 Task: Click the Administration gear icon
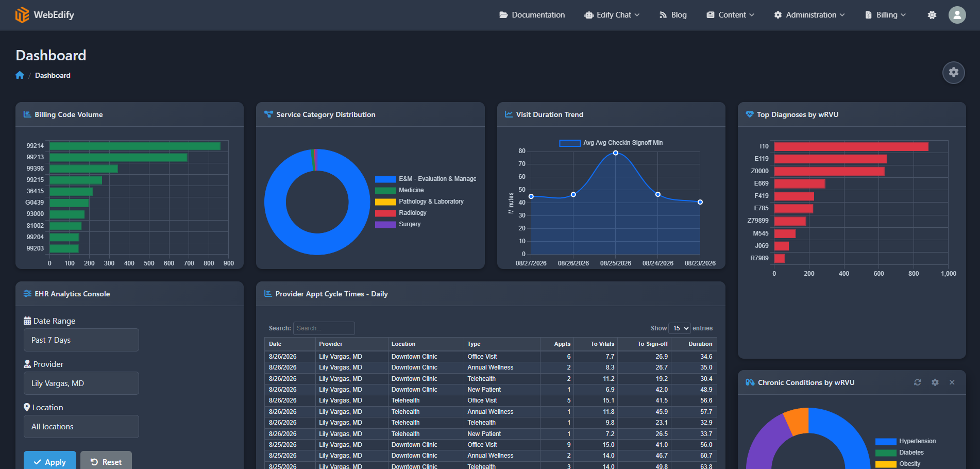pyautogui.click(x=778, y=15)
